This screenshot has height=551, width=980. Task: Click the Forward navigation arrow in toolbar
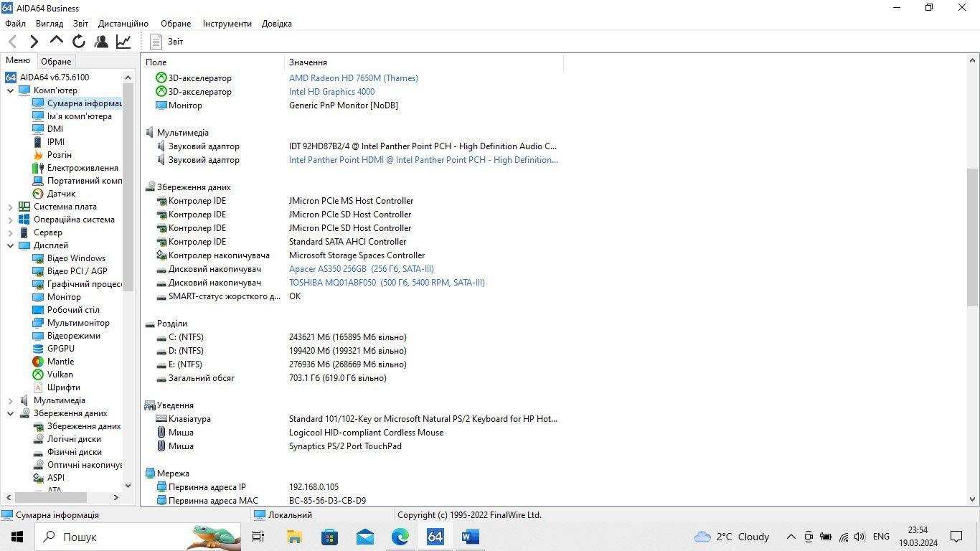(34, 42)
